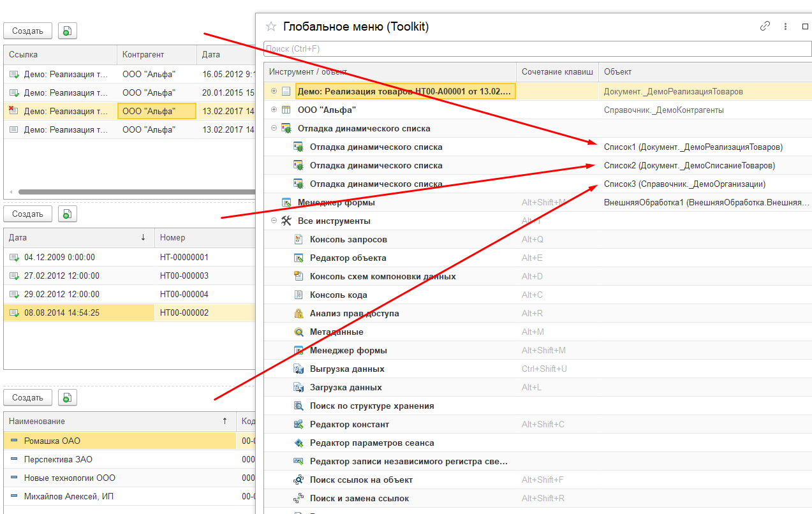The width and height of the screenshot is (812, 514).
Task: Click the Номер column header
Action: (x=205, y=238)
